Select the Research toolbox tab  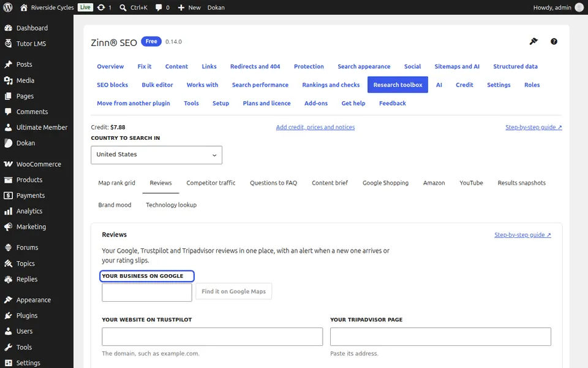(398, 85)
